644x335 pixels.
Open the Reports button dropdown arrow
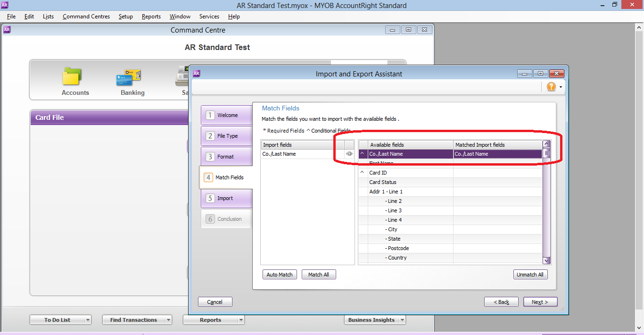tap(241, 320)
